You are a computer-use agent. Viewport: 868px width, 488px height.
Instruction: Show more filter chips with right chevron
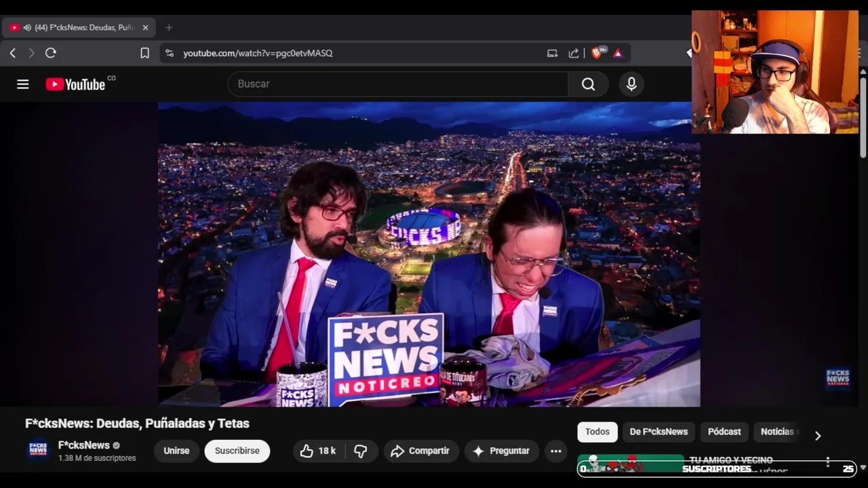[818, 436]
